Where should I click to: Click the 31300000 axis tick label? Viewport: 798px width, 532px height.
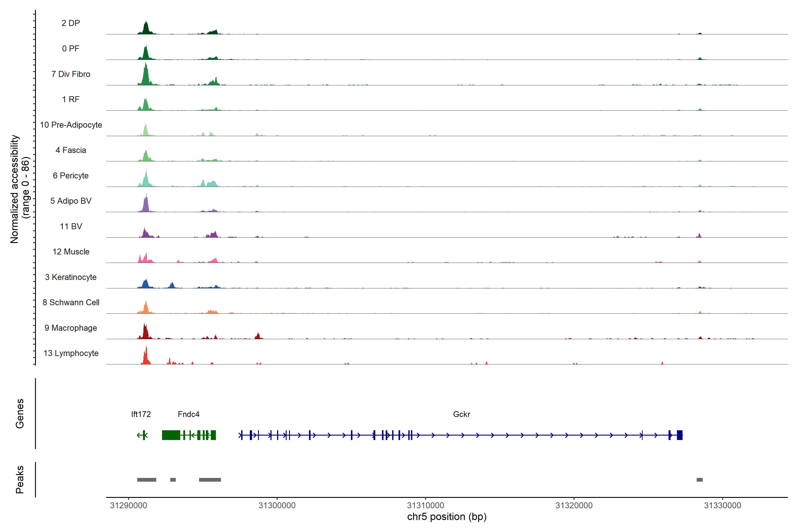(x=277, y=505)
